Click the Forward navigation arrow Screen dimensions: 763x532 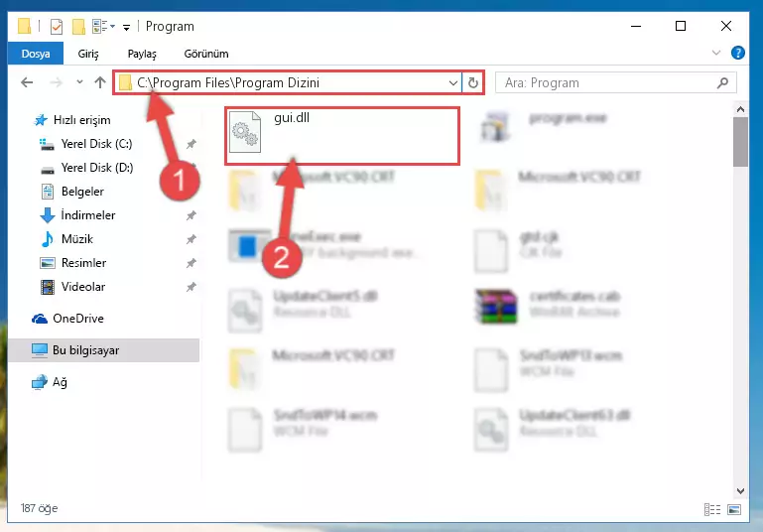[56, 82]
